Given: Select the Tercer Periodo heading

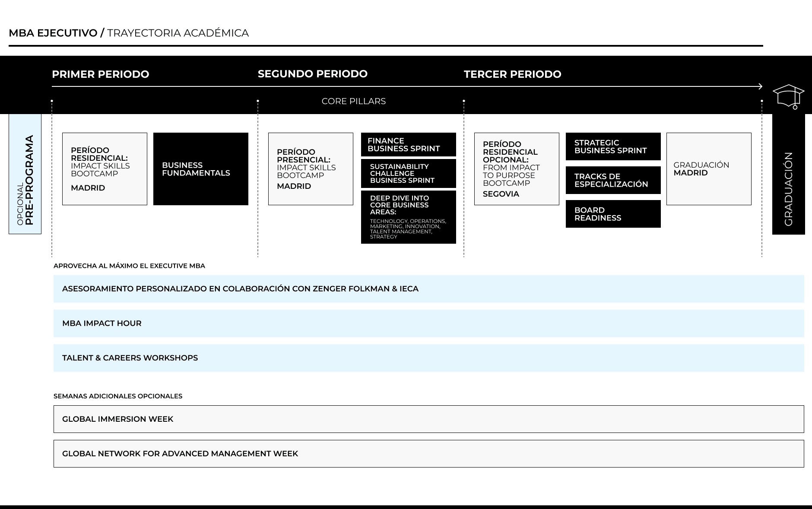Looking at the screenshot, I should (x=513, y=74).
